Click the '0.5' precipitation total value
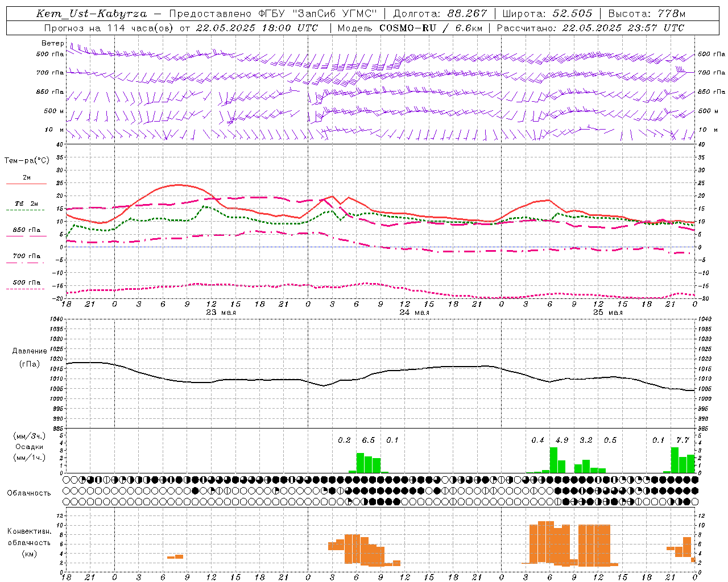This screenshot has height=582, width=728. point(610,440)
